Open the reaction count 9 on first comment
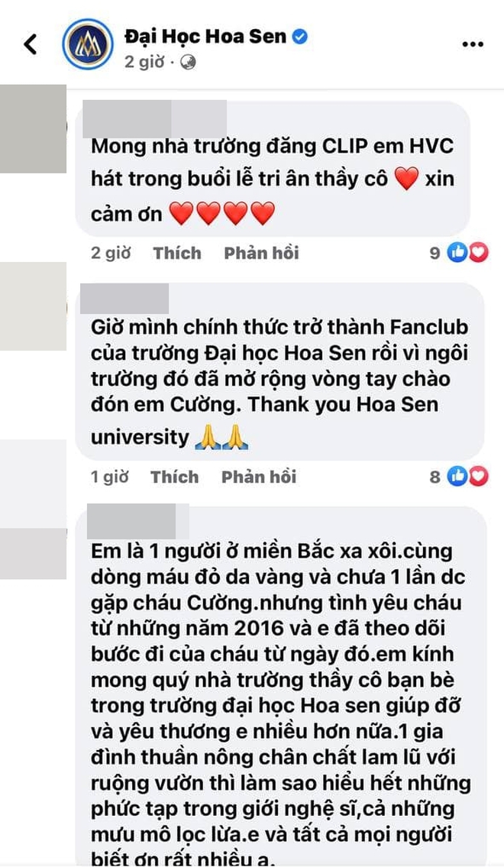504x867 pixels. (x=435, y=254)
